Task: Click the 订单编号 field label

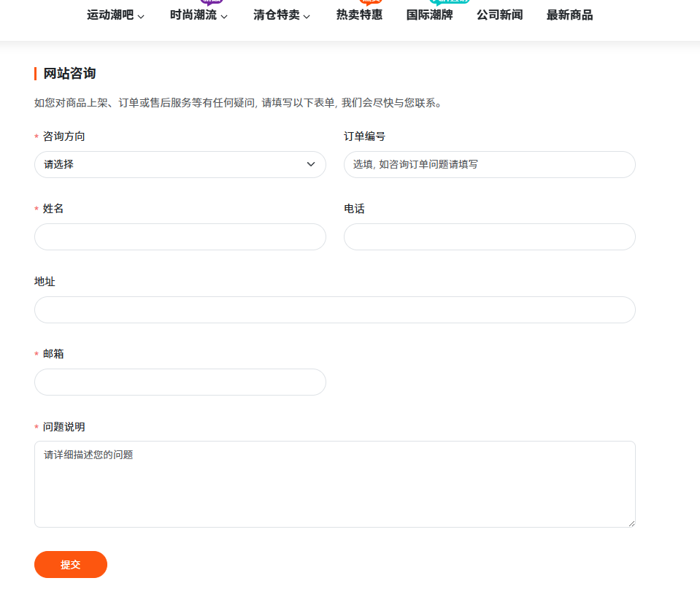Action: (x=364, y=136)
